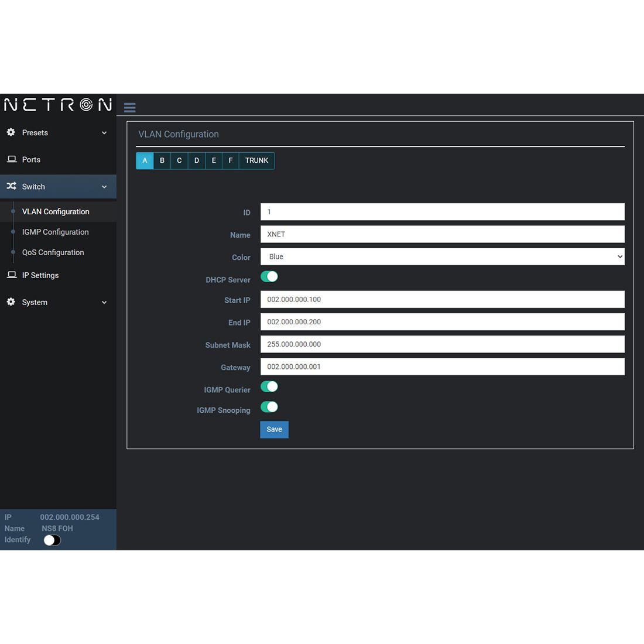Expand the Presets menu chevron

pos(104,133)
